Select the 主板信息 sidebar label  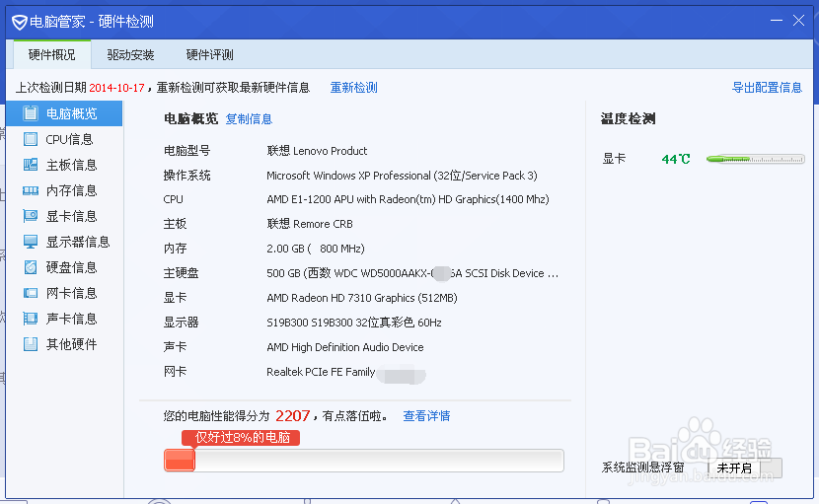pyautogui.click(x=72, y=165)
